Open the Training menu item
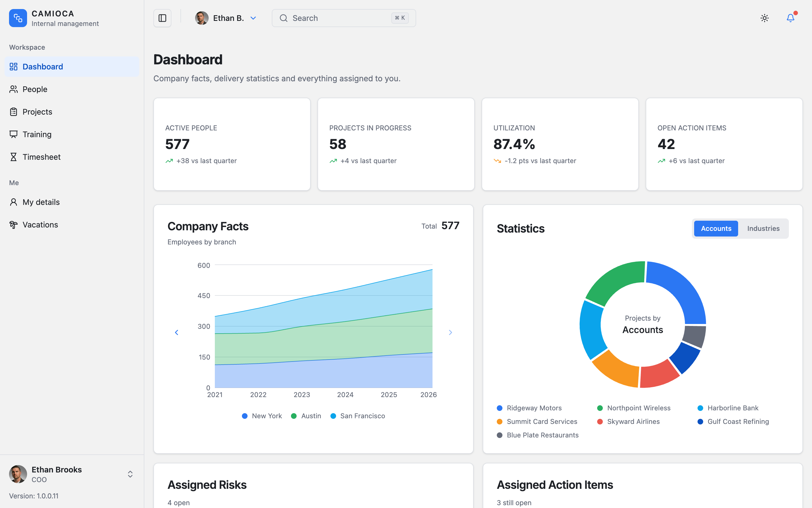The image size is (812, 508). 72,134
